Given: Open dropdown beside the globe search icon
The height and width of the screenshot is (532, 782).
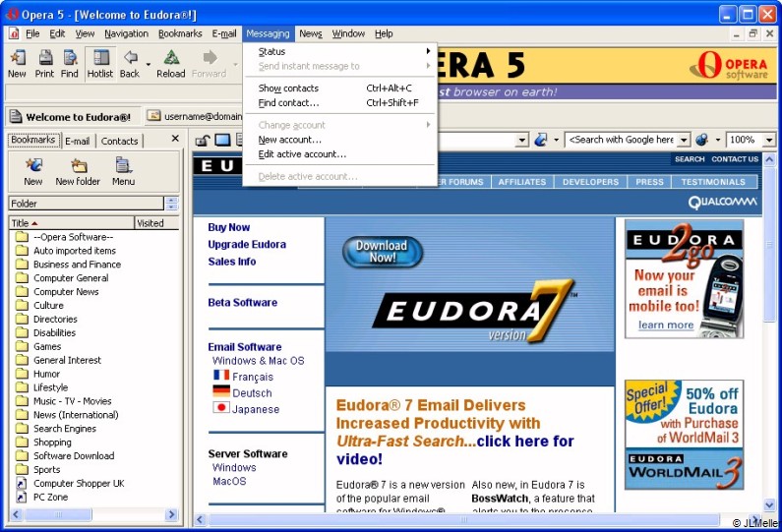Looking at the screenshot, I should (x=718, y=140).
